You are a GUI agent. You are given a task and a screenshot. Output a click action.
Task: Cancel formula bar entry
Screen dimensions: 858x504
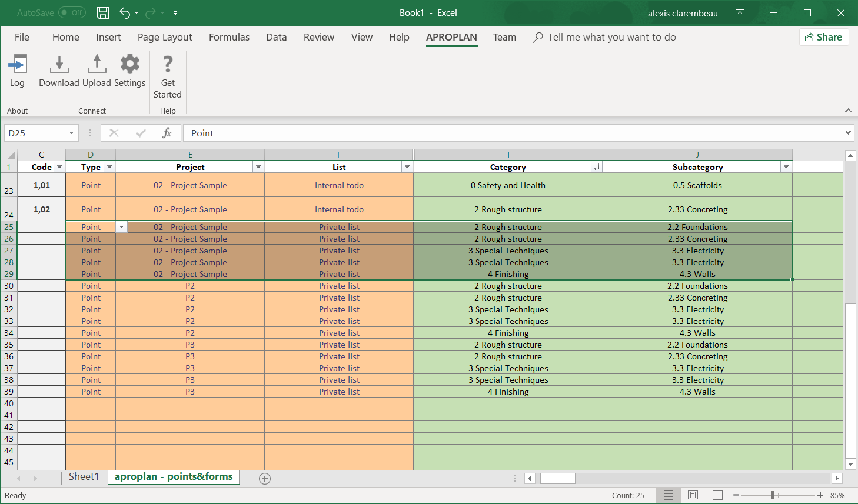pyautogui.click(x=114, y=133)
